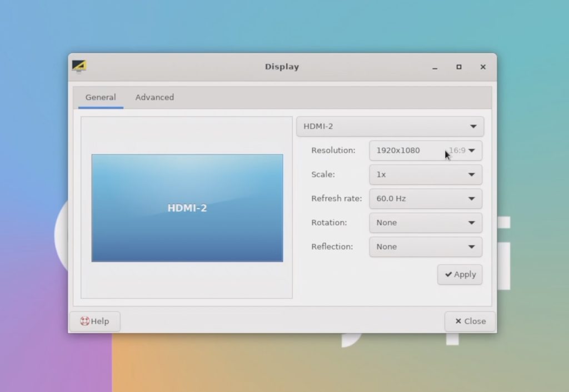569x392 pixels.
Task: Minimize the Display window
Action: tap(435, 67)
